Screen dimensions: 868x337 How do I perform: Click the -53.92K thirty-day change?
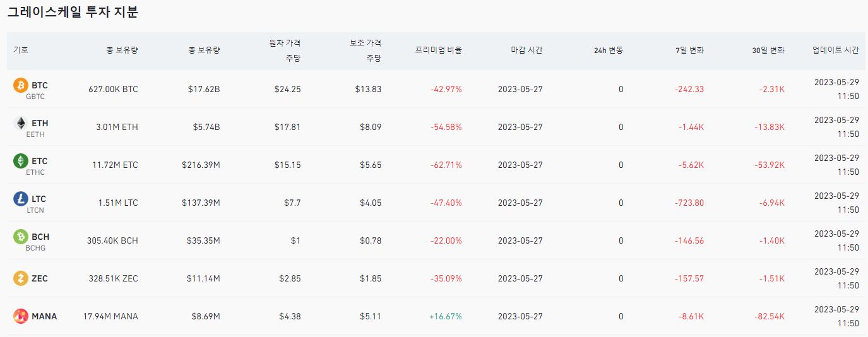[770, 165]
